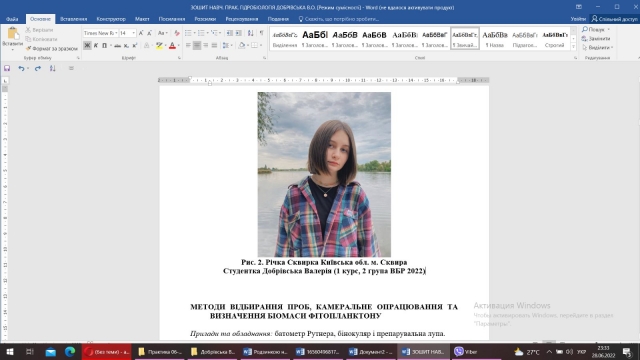
Task: Show paragraph marks ¶
Action: [262, 33]
